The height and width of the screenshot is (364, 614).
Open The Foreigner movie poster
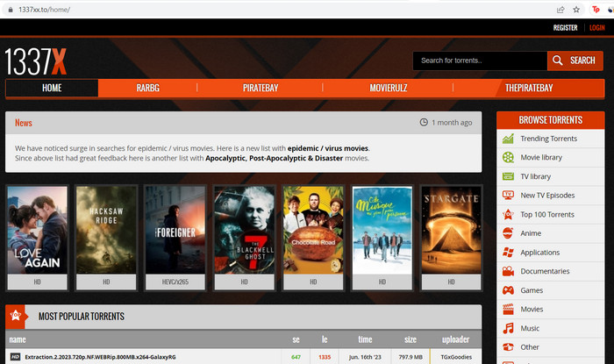click(175, 230)
